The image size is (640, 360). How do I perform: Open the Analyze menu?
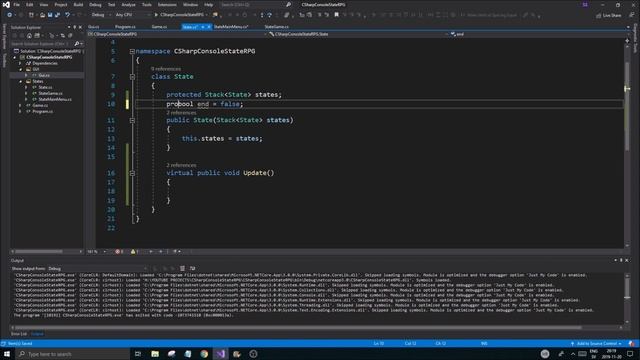tap(128, 4)
